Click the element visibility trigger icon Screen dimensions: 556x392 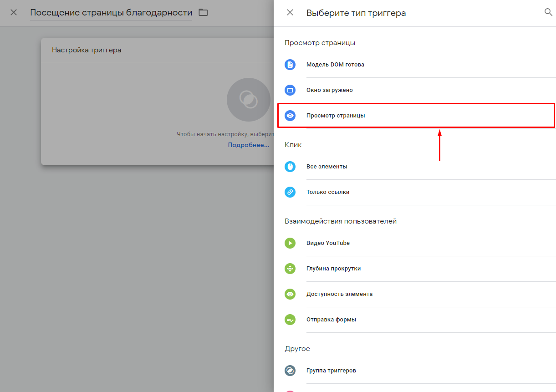click(290, 294)
